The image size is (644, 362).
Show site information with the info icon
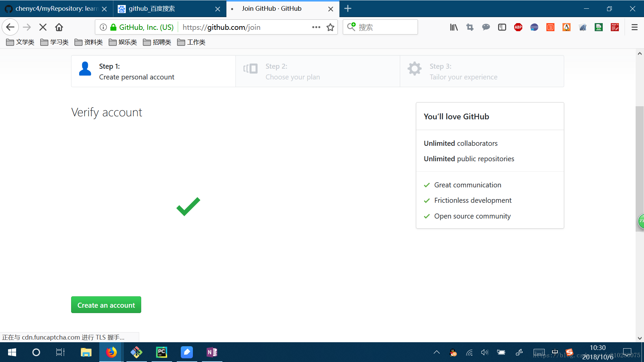click(103, 27)
